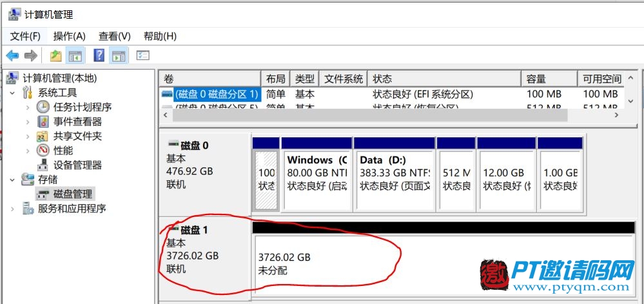644x304 pixels.
Task: Collapse the 存储 tree node
Action: coord(13,180)
